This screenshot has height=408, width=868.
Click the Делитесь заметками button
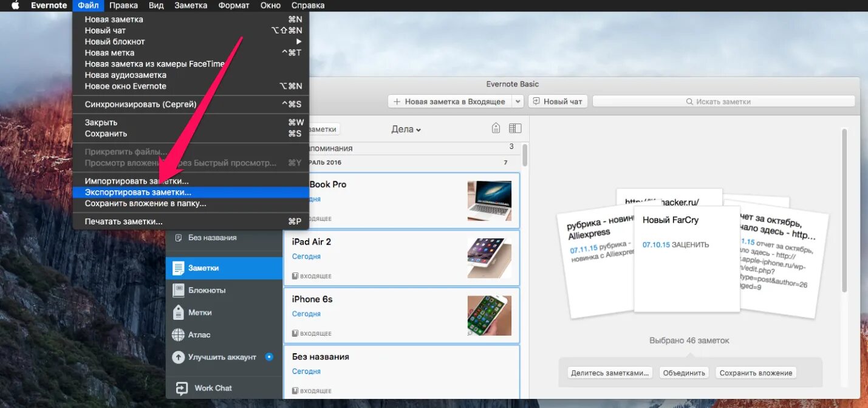point(610,373)
